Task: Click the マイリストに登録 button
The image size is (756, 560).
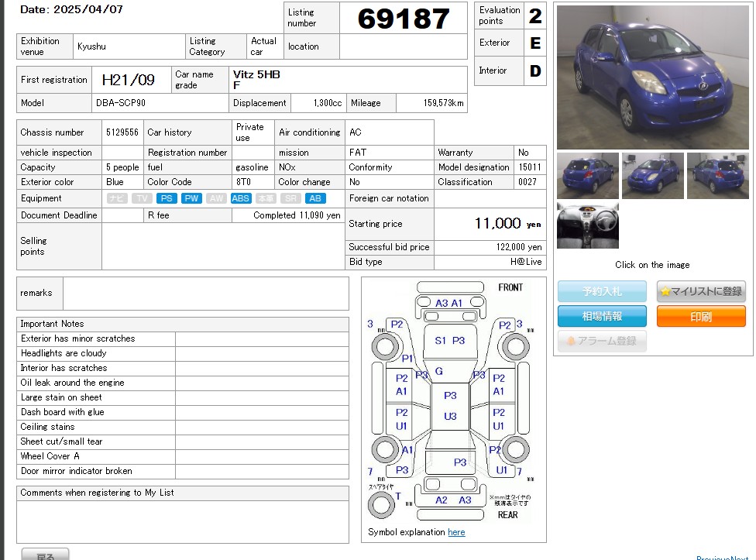Action: [x=701, y=291]
